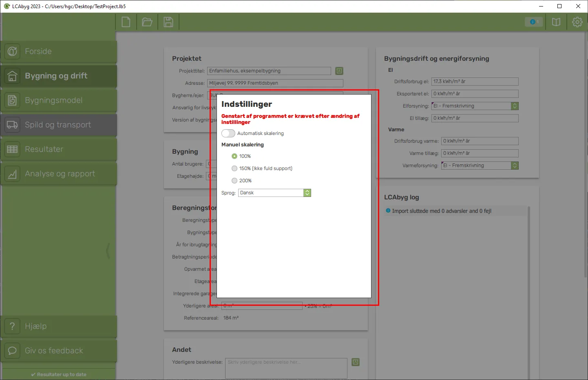Image resolution: width=588 pixels, height=380 pixels.
Task: Click the main window vertical scrollbar
Action: (x=586, y=155)
